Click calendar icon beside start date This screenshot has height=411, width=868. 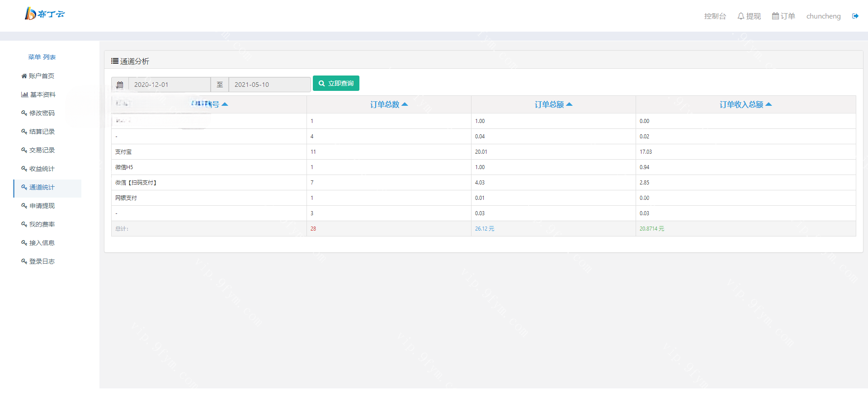(x=120, y=85)
